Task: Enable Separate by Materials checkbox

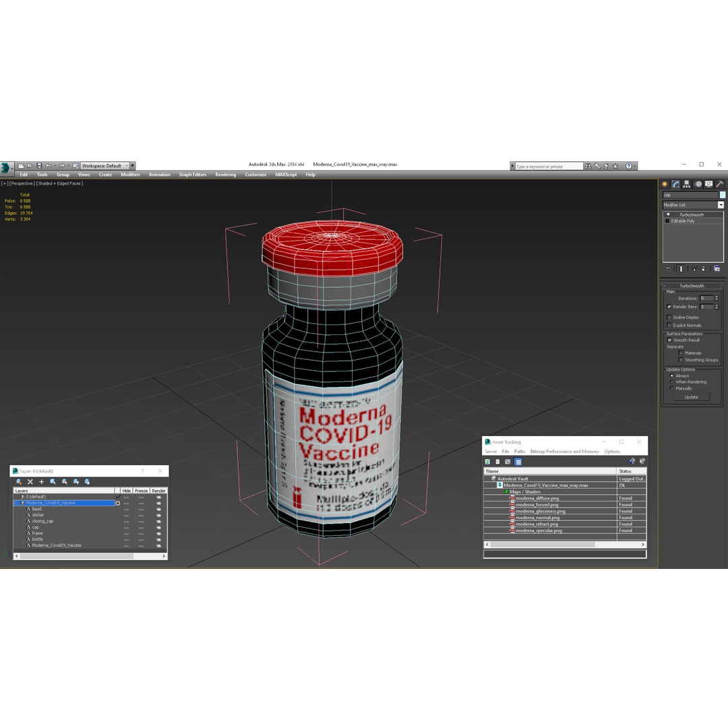Action: click(681, 353)
